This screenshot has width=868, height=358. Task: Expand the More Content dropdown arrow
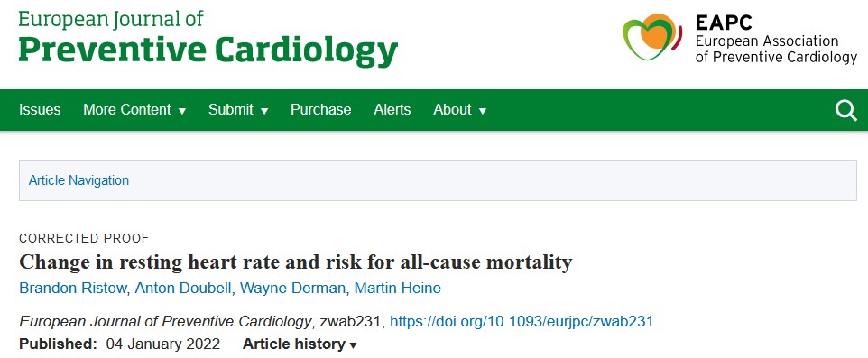pos(182,111)
